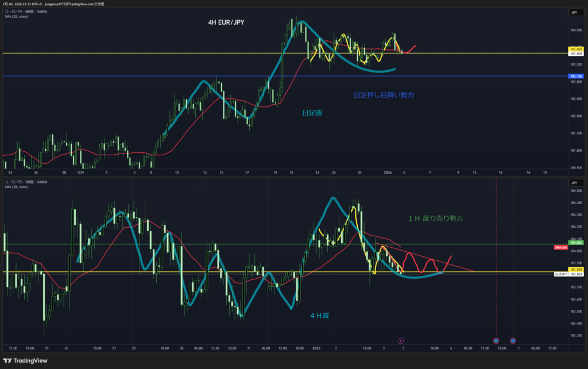Select the '4H波' text annotation on lower chart

(320, 315)
